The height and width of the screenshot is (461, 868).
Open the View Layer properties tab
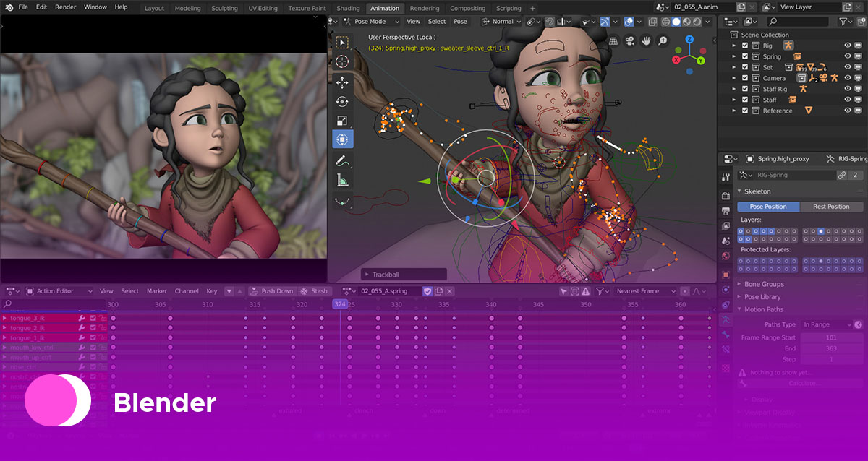726,226
